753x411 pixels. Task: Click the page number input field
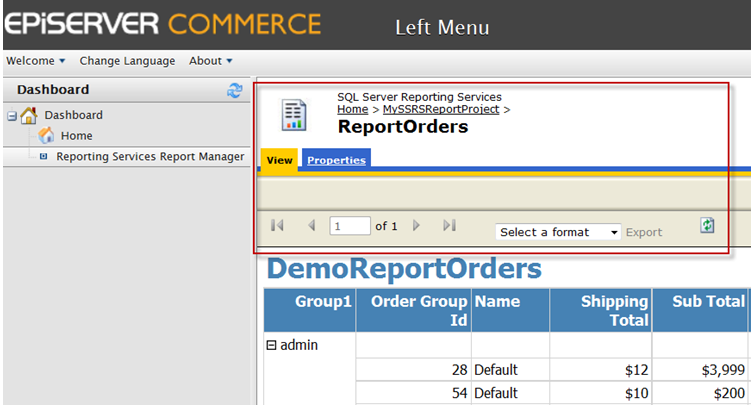(350, 227)
